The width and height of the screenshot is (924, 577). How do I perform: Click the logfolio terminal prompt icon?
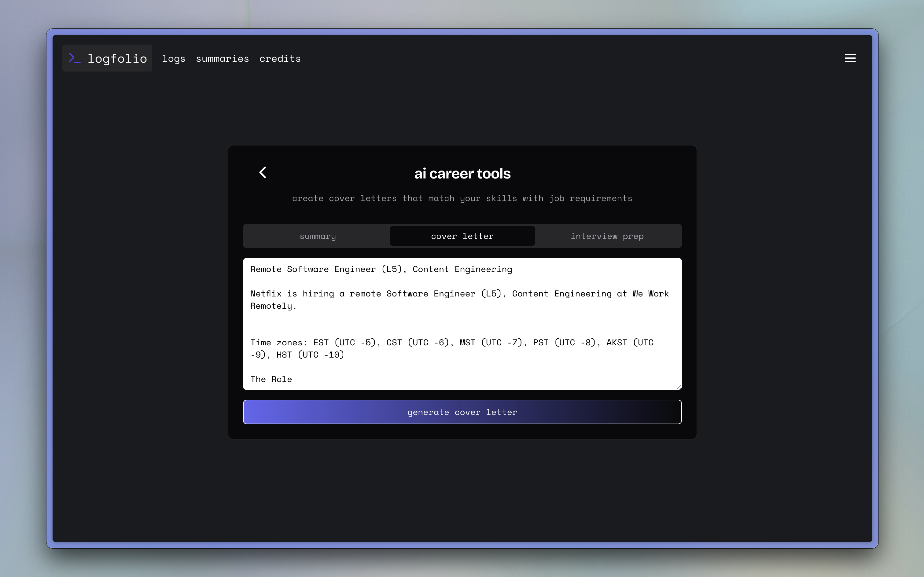[74, 58]
